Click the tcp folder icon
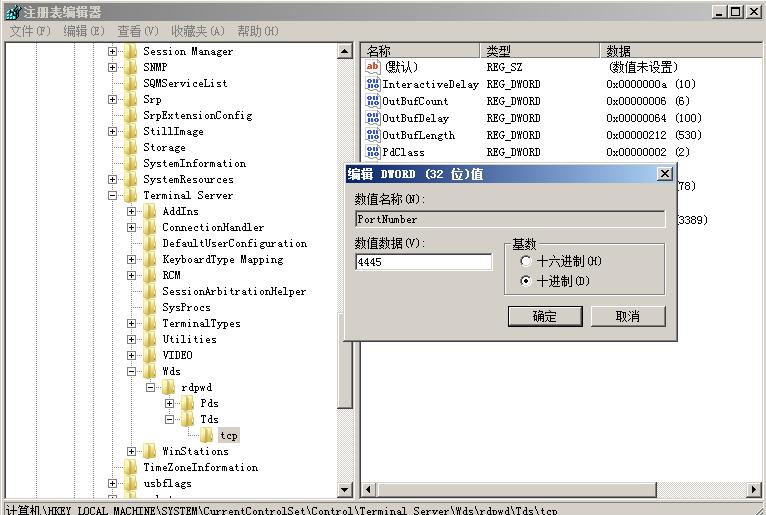The width and height of the screenshot is (766, 515). pyautogui.click(x=207, y=435)
